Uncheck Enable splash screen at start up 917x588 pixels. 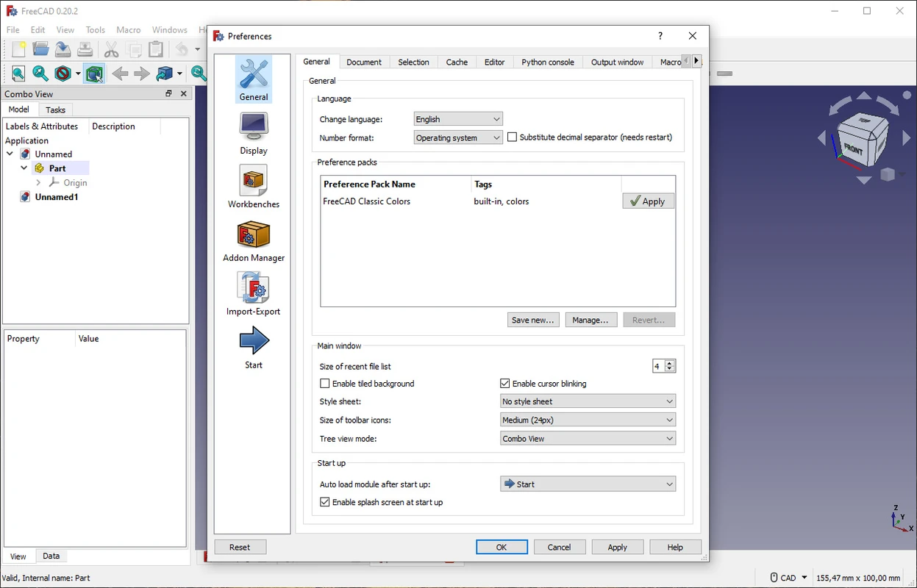[x=325, y=503]
